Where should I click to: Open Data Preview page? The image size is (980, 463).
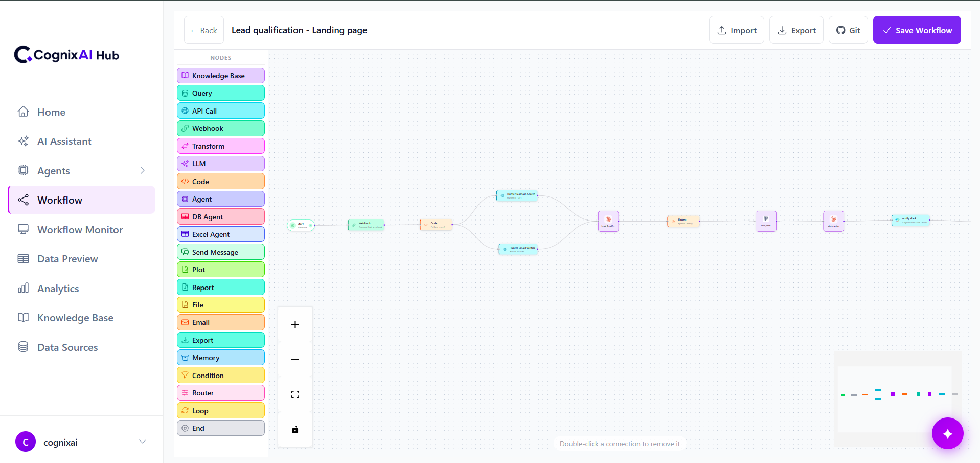point(82,259)
